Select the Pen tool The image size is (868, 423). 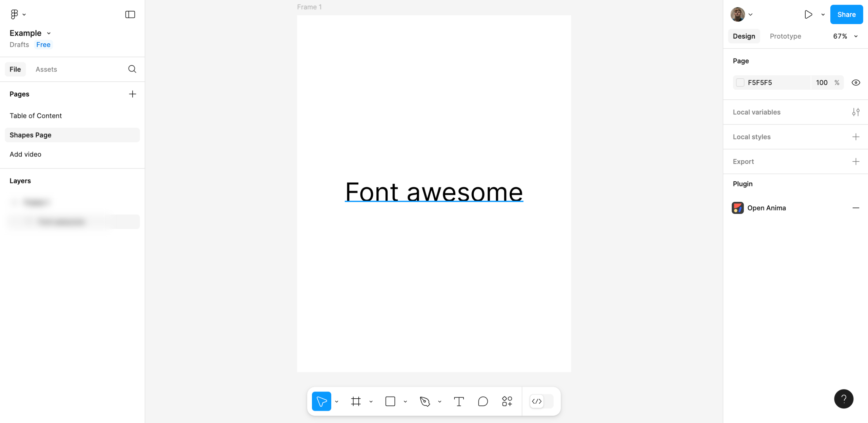pyautogui.click(x=425, y=401)
